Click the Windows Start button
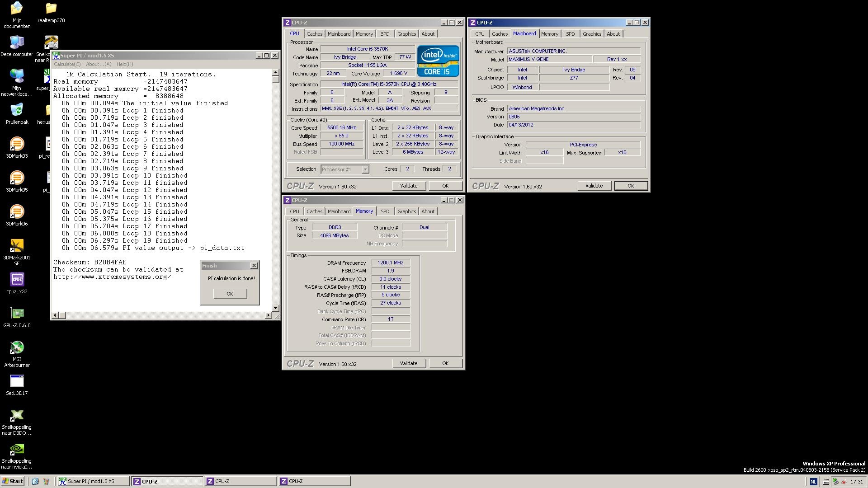Image resolution: width=868 pixels, height=488 pixels. [13, 481]
